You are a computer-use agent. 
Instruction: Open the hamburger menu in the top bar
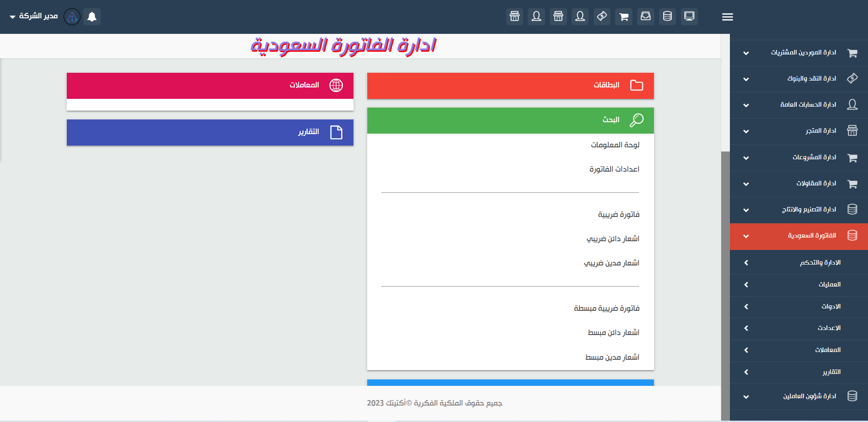[x=728, y=17]
